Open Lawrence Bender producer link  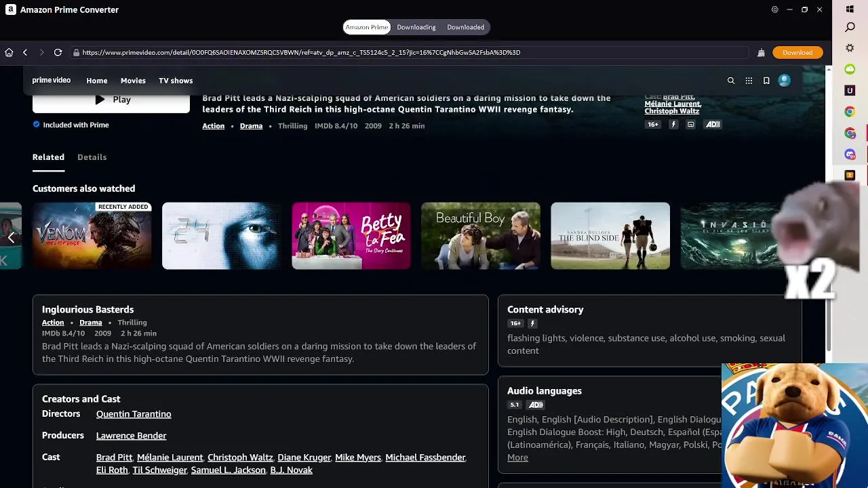(131, 436)
